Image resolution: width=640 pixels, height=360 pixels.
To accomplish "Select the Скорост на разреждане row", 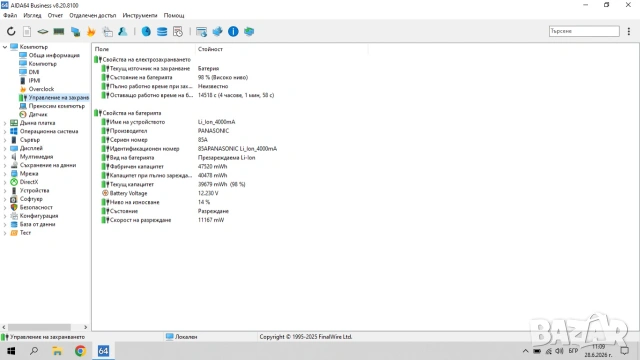I will pos(163,220).
